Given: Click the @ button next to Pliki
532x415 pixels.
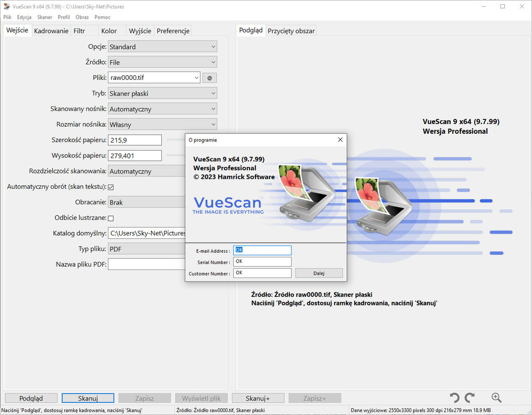Looking at the screenshot, I should (x=209, y=78).
